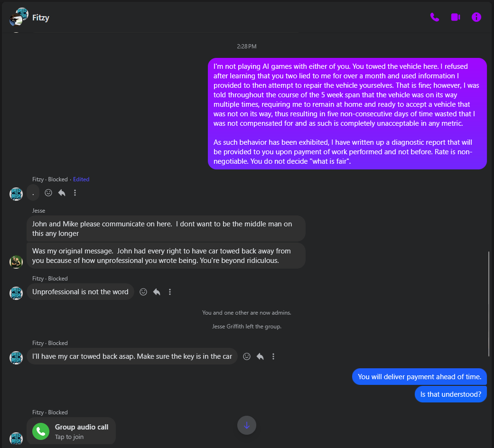React with emoji to the dot message
The height and width of the screenshot is (448, 494).
[x=48, y=193]
